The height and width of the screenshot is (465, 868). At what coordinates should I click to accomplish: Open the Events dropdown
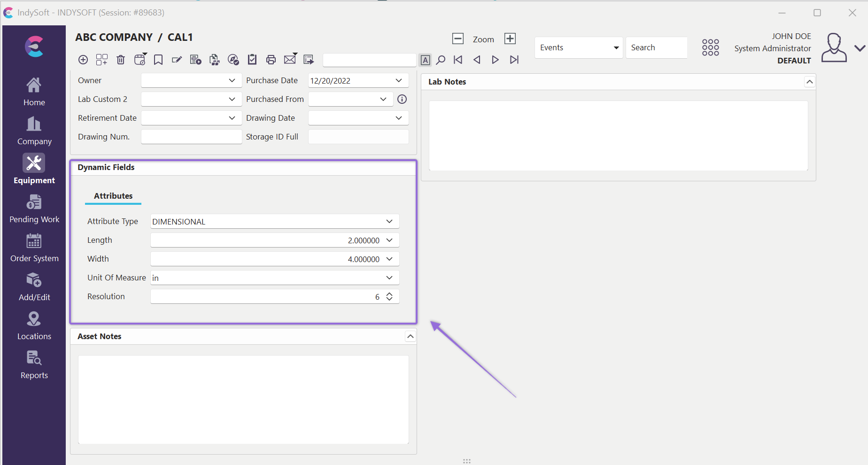(x=579, y=48)
